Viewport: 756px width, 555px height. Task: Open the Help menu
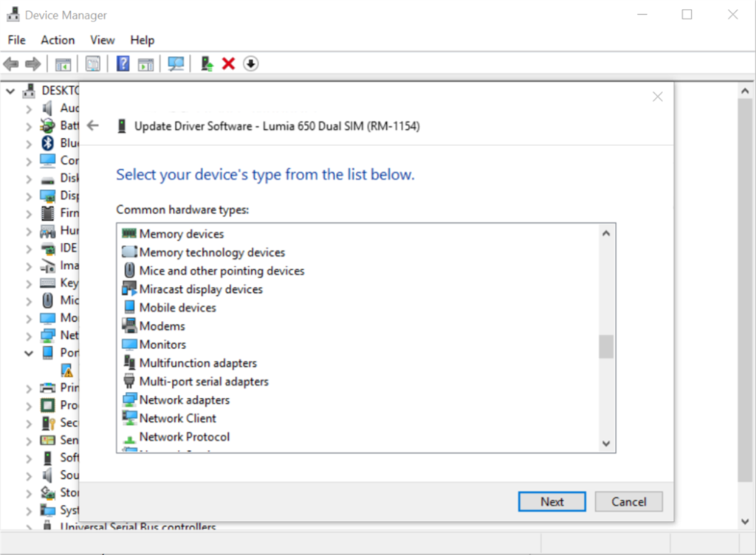[142, 40]
